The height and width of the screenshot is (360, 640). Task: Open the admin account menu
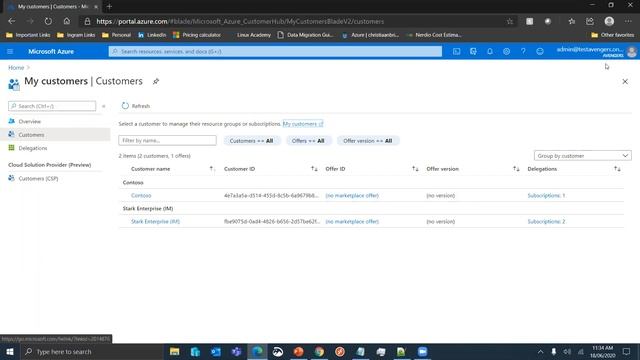coord(596,51)
